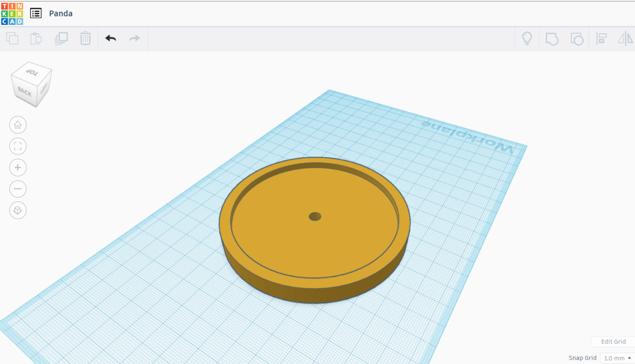This screenshot has width=635, height=364.
Task: Redo the last action
Action: [135, 38]
